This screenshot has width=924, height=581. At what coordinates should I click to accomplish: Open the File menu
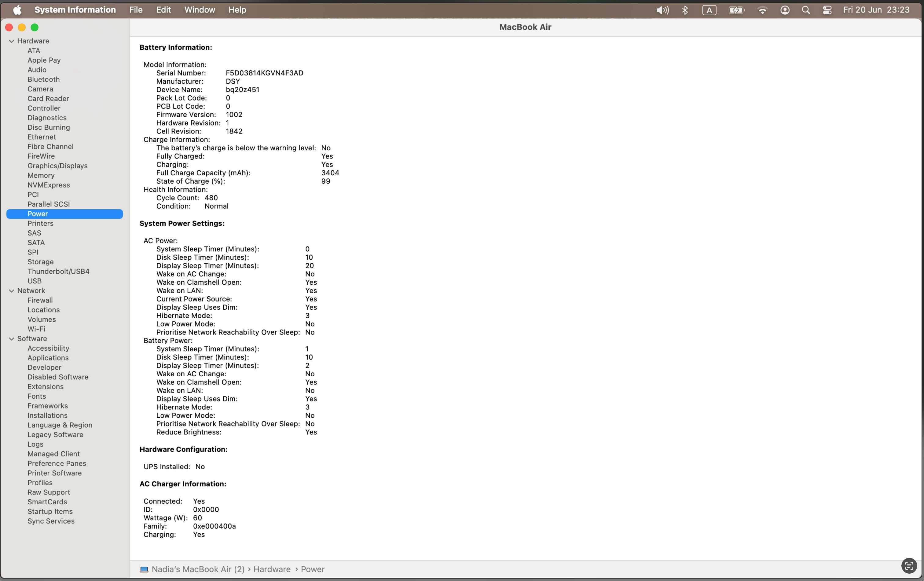[x=136, y=10]
